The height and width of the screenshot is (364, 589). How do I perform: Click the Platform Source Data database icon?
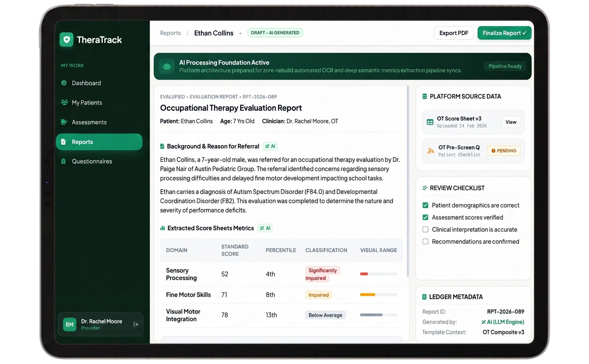pyautogui.click(x=425, y=96)
